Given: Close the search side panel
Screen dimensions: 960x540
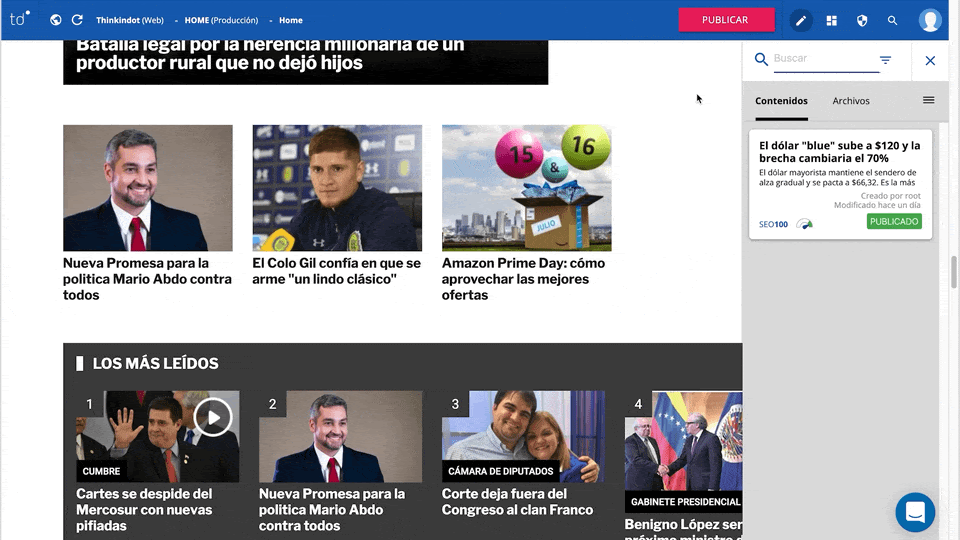Looking at the screenshot, I should [x=930, y=61].
